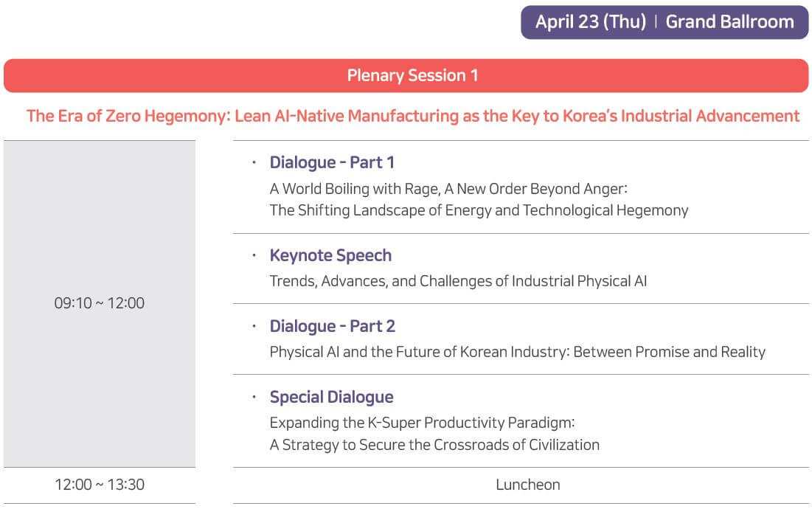The image size is (812, 509).
Task: Select 'Expanding the K-Super Productivity Paradigm' line
Action: [422, 423]
